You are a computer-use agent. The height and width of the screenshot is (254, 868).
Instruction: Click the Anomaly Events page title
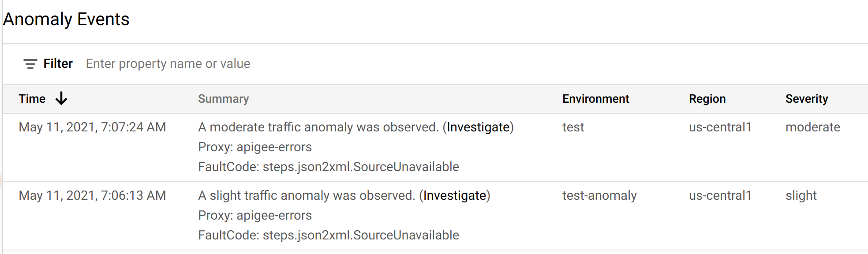click(66, 19)
